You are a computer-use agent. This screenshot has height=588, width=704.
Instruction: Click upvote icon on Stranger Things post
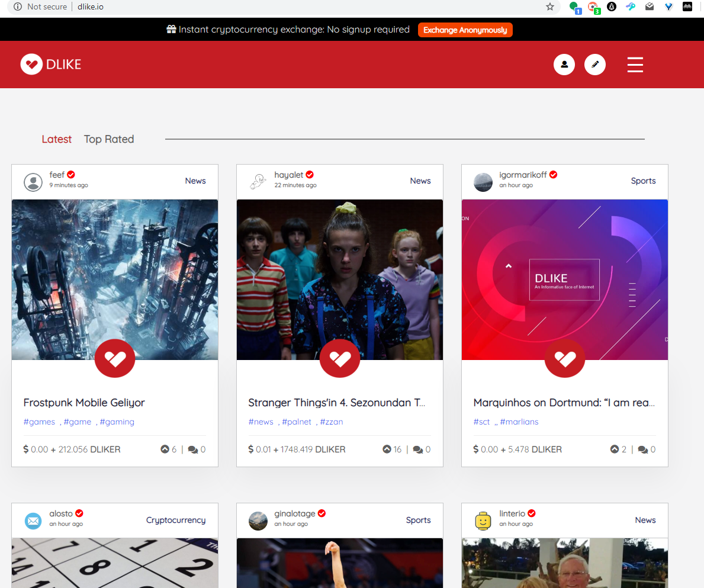click(387, 449)
